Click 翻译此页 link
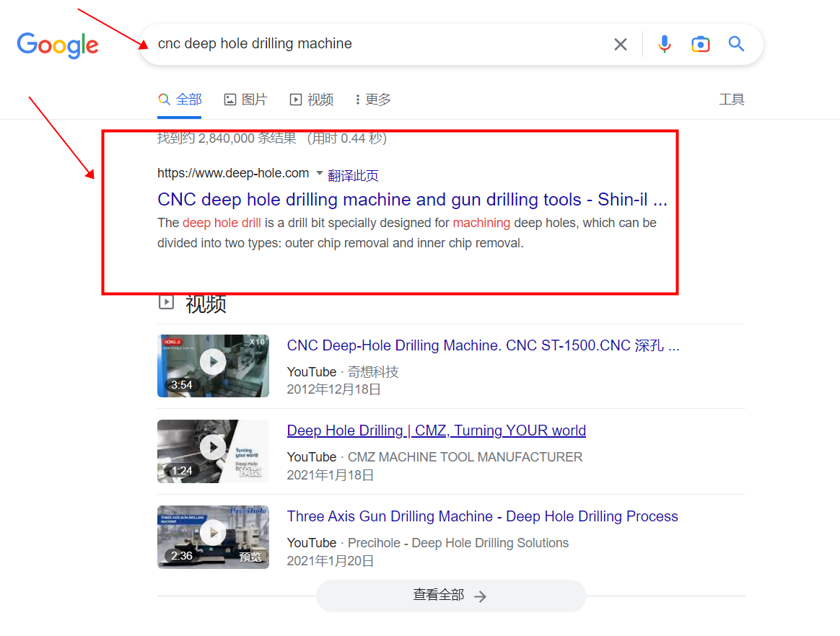Screen dimensions: 840x636 (353, 176)
